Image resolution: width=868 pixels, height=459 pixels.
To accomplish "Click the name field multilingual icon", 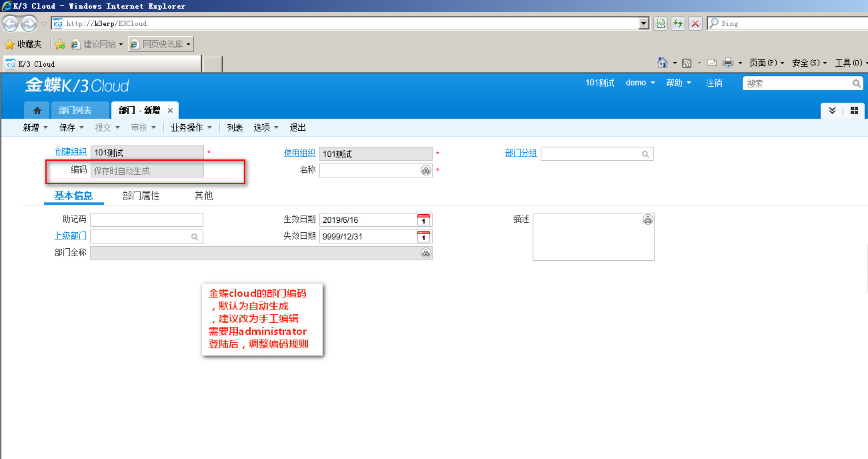I will pyautogui.click(x=426, y=171).
